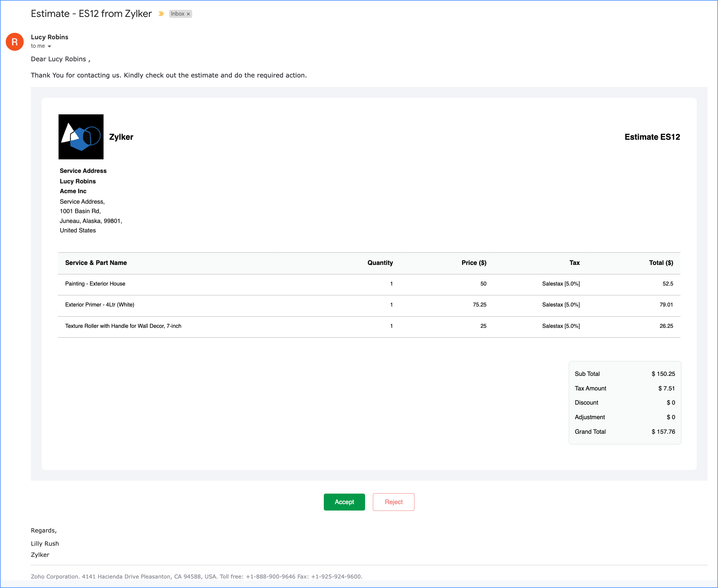Screen dimensions: 718x588
Task: Click the 'Price ($)' column header
Action: 474,263
